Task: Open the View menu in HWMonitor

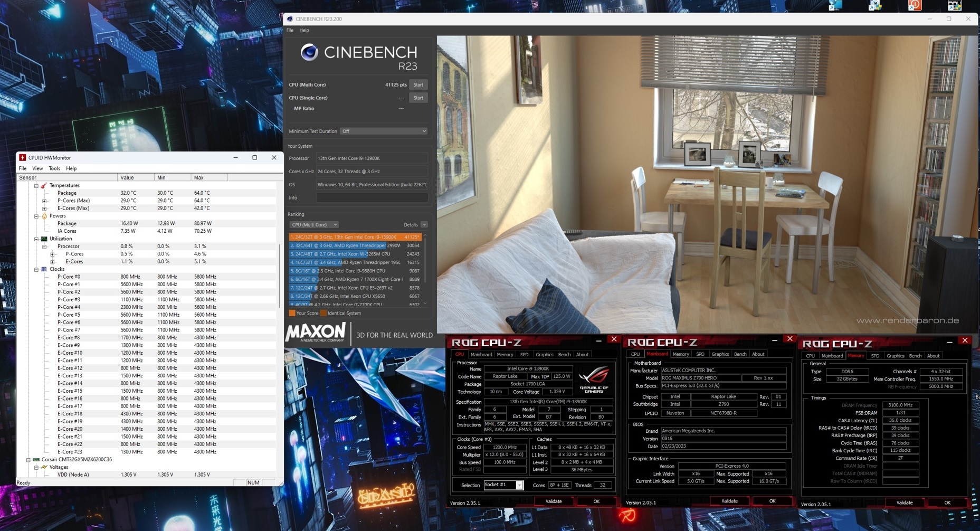Action: (x=37, y=168)
